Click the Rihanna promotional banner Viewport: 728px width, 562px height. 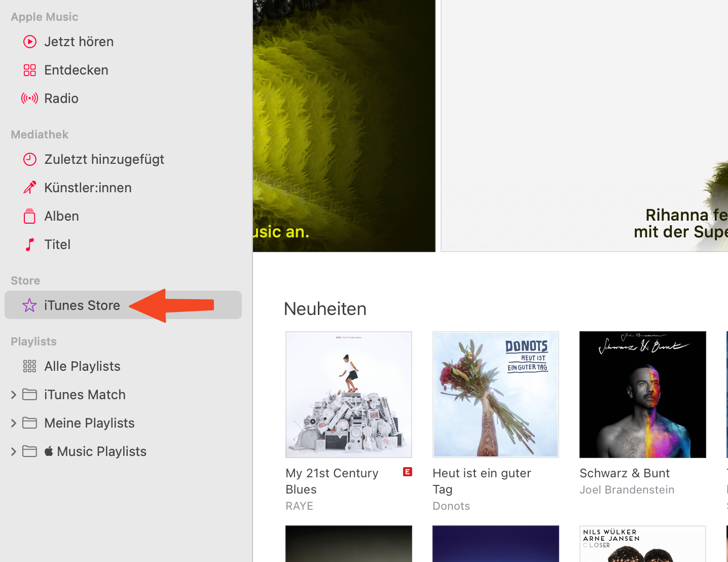tap(585, 126)
